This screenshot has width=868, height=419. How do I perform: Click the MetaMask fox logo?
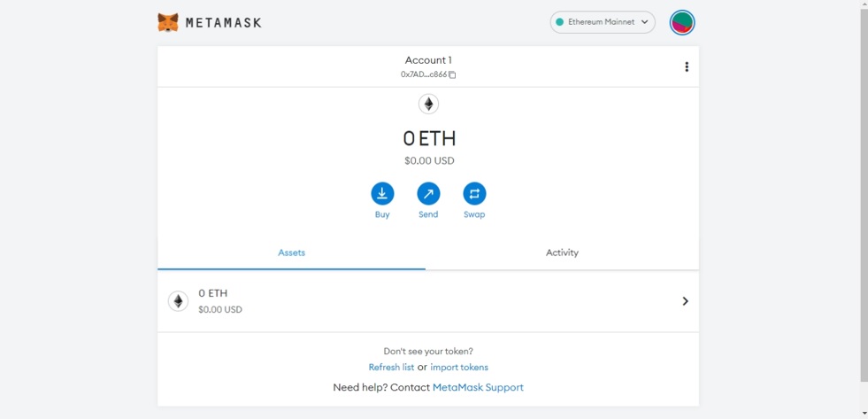click(x=168, y=23)
